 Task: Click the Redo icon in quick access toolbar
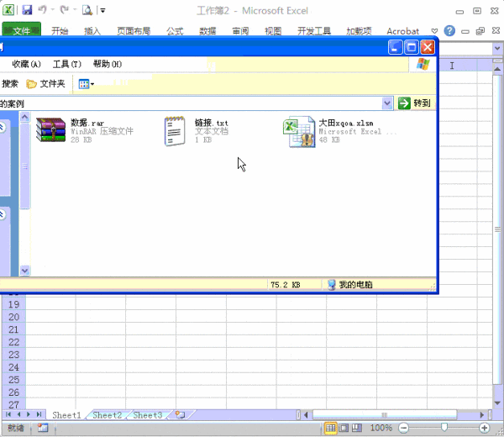[x=65, y=10]
